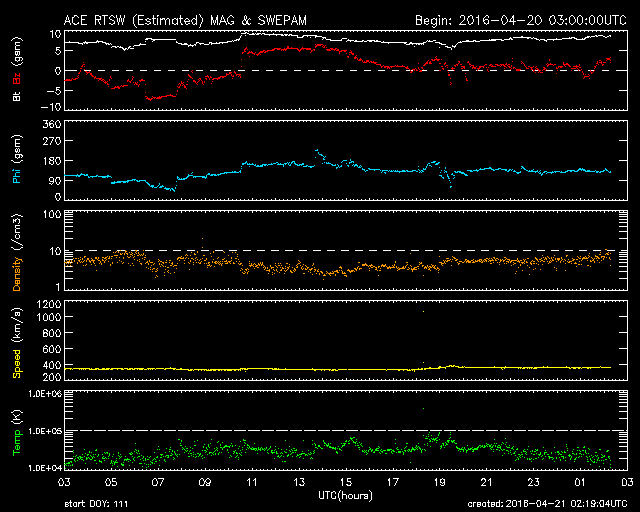Image resolution: width=640 pixels, height=512 pixels.
Task: Click the "1.0E+05" temperature tick
Action: pos(45,431)
